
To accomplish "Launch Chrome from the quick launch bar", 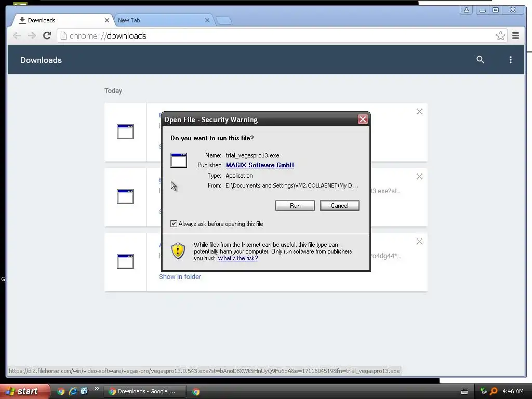I will click(61, 391).
